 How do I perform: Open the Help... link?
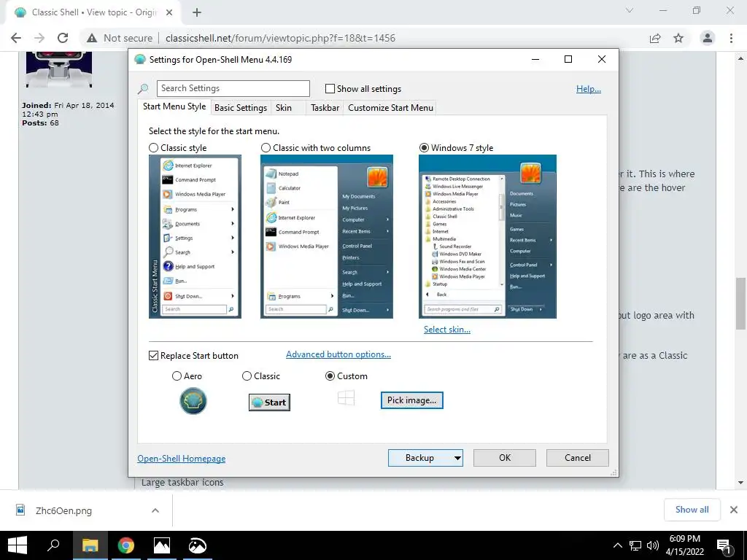coord(589,88)
